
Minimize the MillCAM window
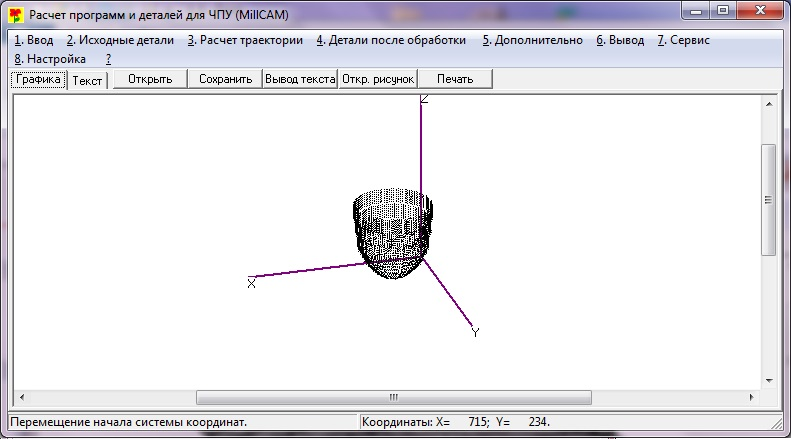696,10
